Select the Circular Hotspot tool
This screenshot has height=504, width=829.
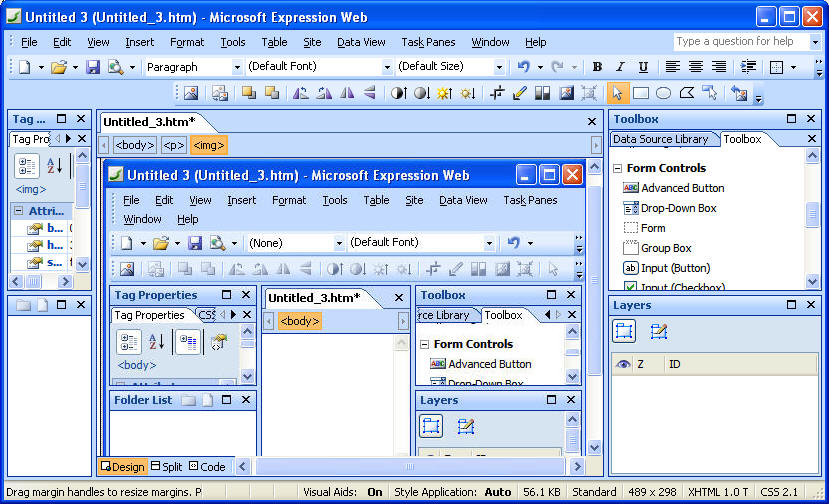click(663, 93)
